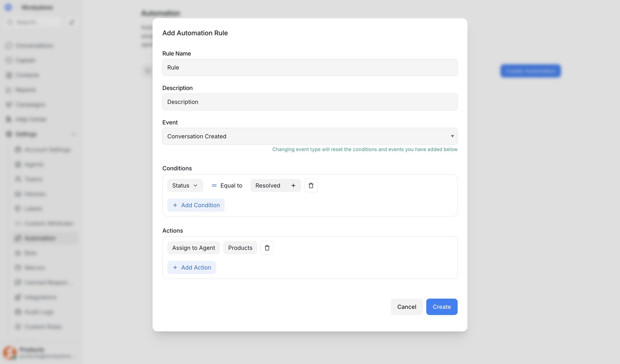Change the Equal to operator

[x=227, y=185]
